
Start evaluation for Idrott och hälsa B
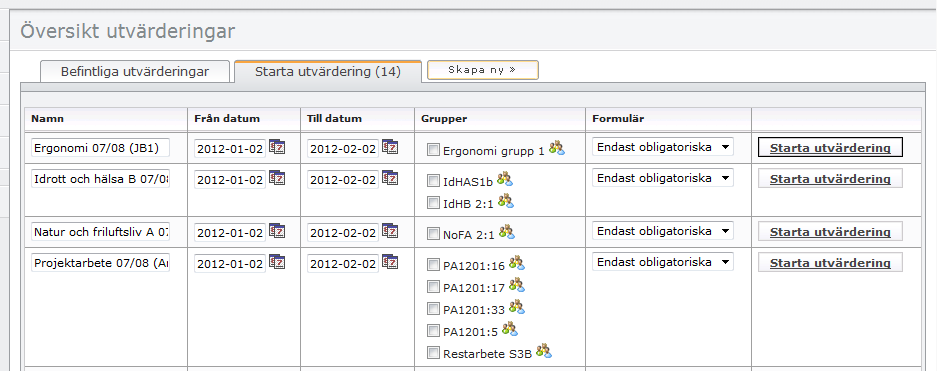click(830, 179)
